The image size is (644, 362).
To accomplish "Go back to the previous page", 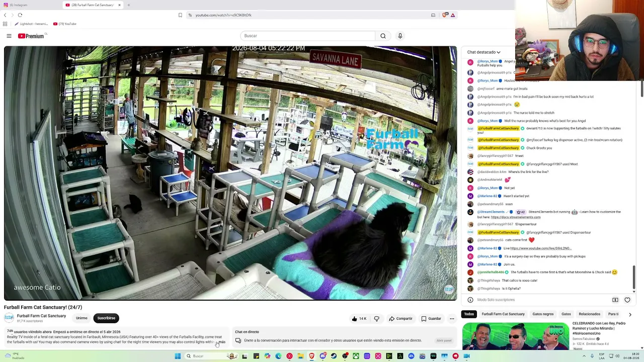I will pos(5,15).
